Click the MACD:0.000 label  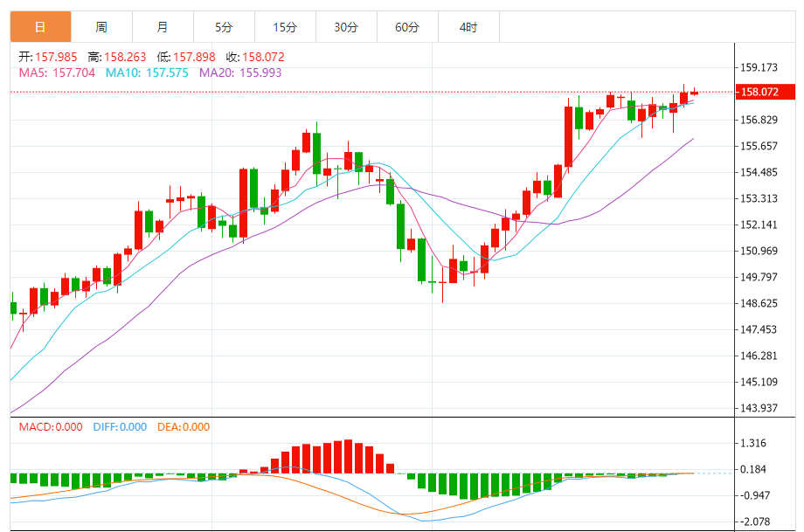(x=51, y=427)
